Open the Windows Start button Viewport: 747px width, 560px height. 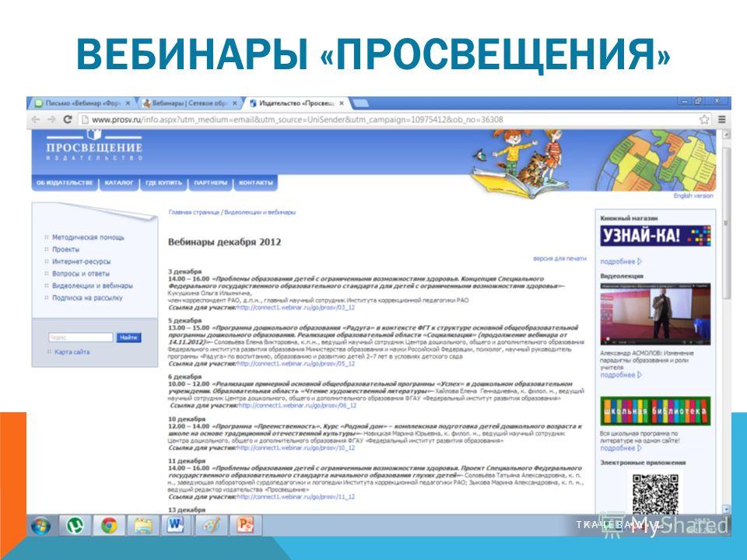click(x=41, y=526)
